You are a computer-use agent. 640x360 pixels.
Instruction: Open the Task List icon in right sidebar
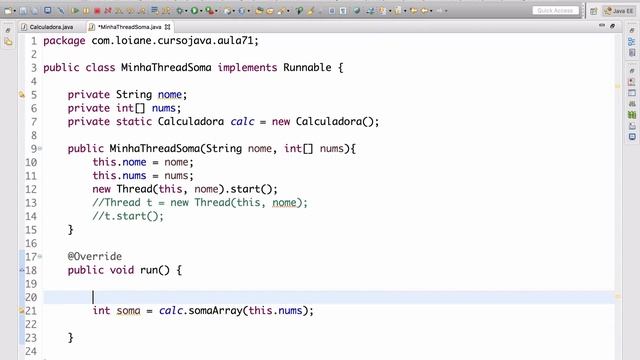(632, 53)
